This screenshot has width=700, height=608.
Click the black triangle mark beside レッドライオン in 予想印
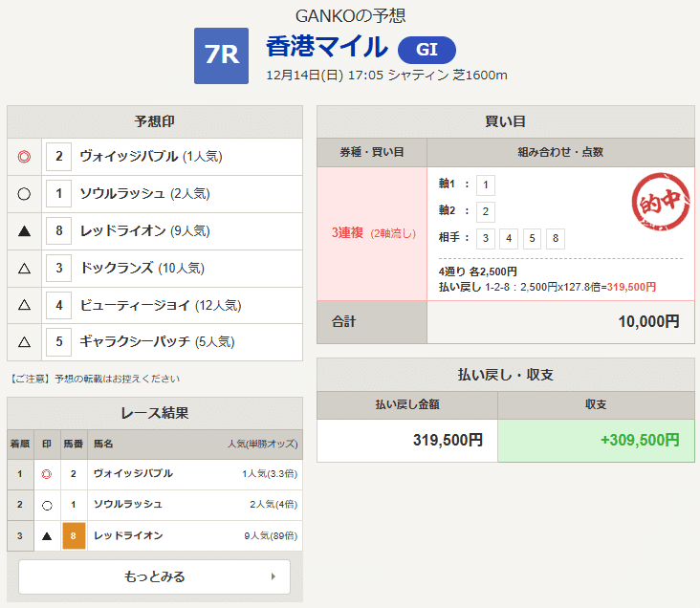pos(25,231)
